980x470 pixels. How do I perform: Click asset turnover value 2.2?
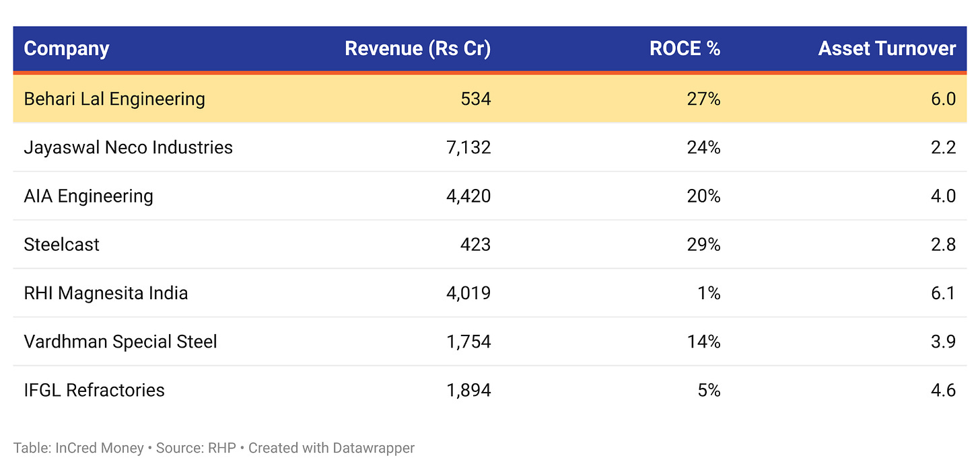[943, 147]
